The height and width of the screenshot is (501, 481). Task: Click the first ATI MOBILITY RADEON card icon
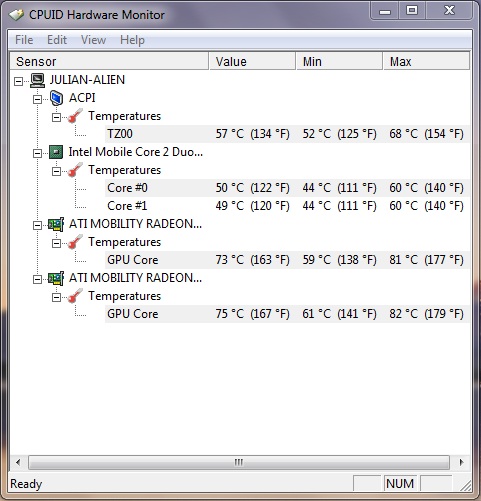click(x=56, y=224)
